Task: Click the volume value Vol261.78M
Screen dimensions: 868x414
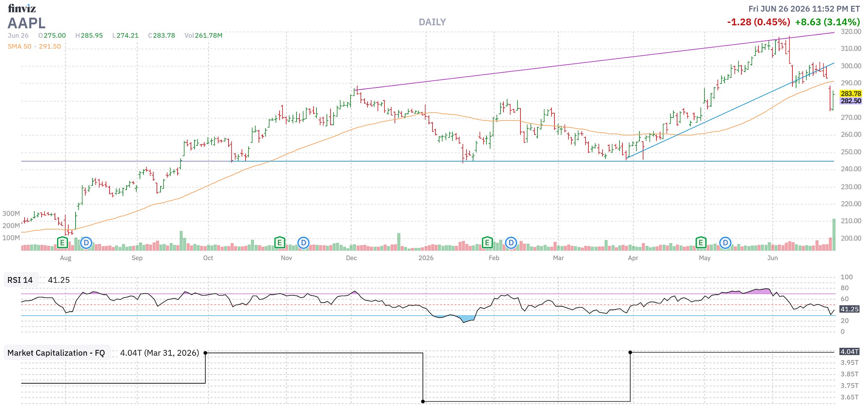Action: [203, 35]
